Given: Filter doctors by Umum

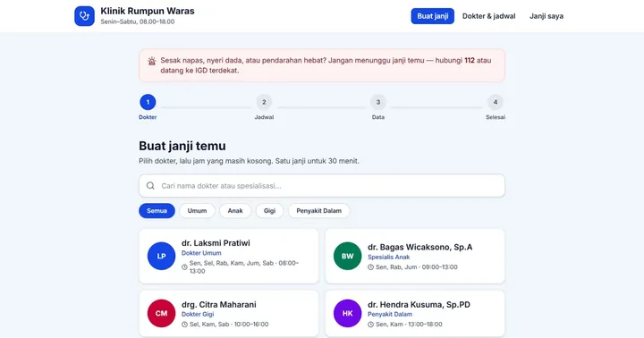Looking at the screenshot, I should (x=197, y=211).
